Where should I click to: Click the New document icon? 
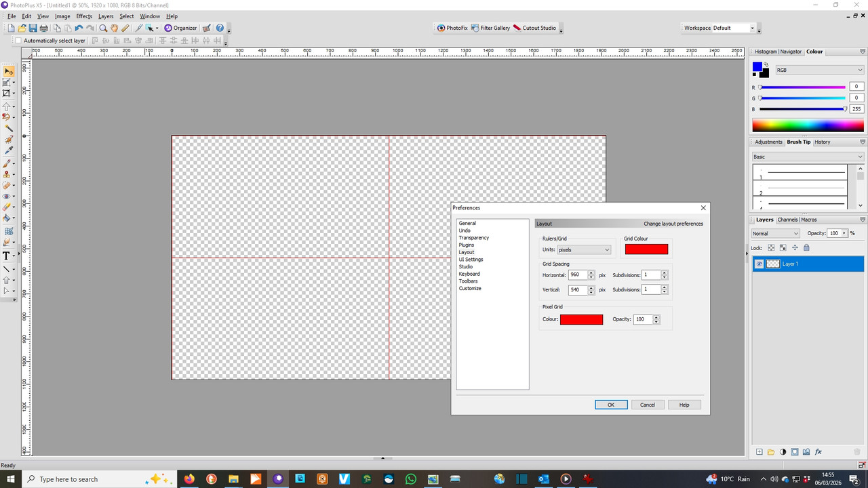[x=11, y=28]
